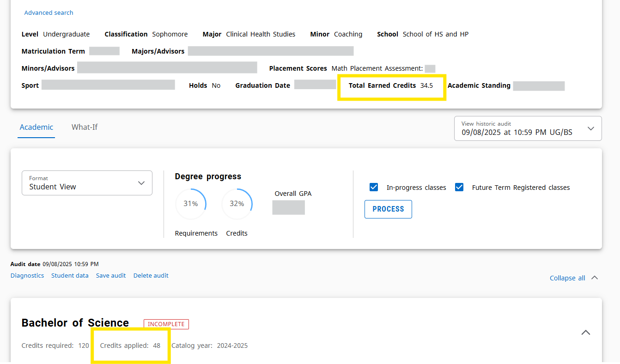Click the Credits applied value 48
Image resolution: width=620 pixels, height=364 pixels.
point(157,346)
